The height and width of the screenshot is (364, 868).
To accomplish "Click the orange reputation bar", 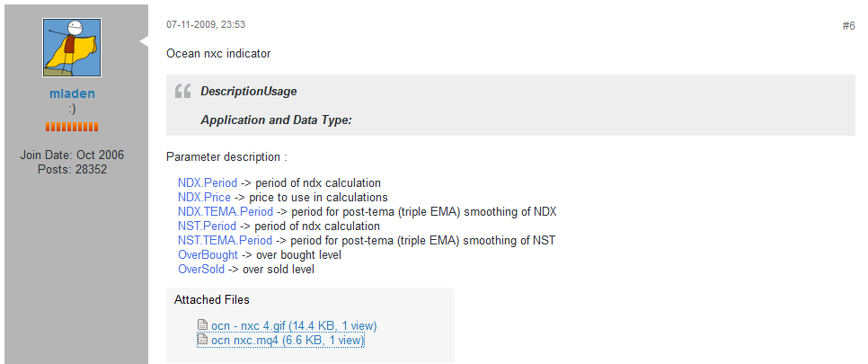I will click(72, 127).
